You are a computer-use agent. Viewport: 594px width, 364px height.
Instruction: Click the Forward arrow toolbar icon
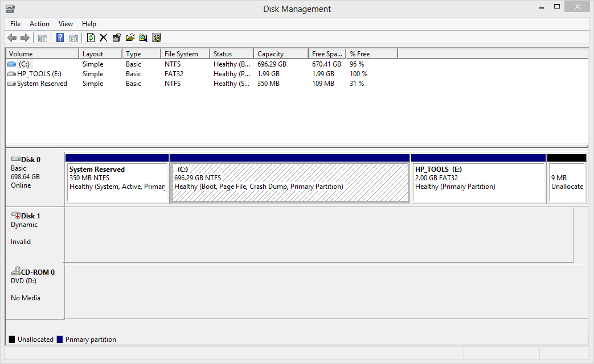(25, 38)
